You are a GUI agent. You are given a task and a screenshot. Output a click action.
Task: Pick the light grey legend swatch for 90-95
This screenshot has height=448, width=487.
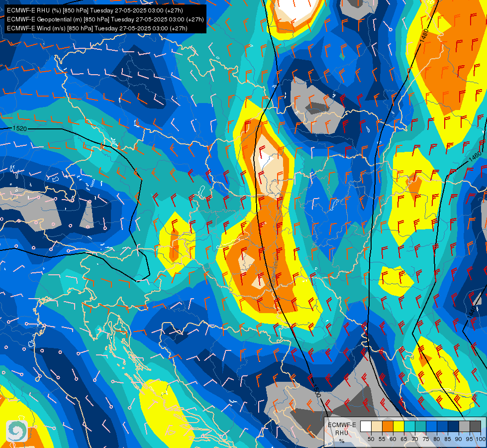pos(464,426)
